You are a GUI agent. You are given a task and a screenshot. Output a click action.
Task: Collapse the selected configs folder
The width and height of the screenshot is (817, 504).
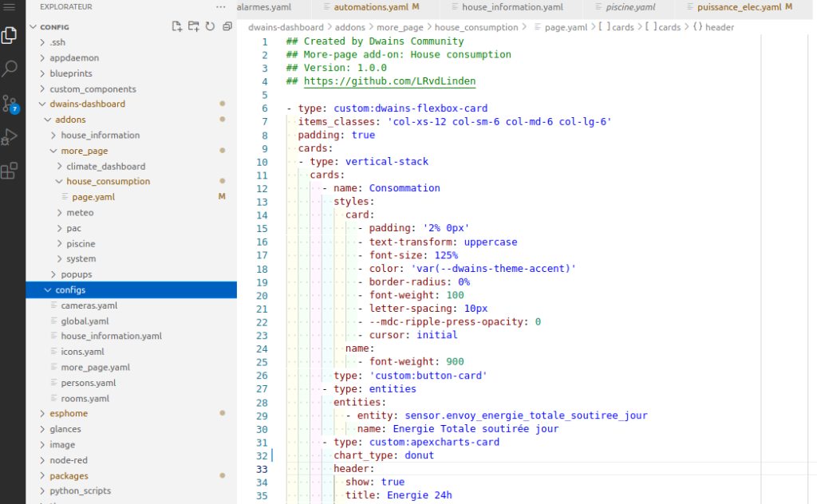pos(132,290)
